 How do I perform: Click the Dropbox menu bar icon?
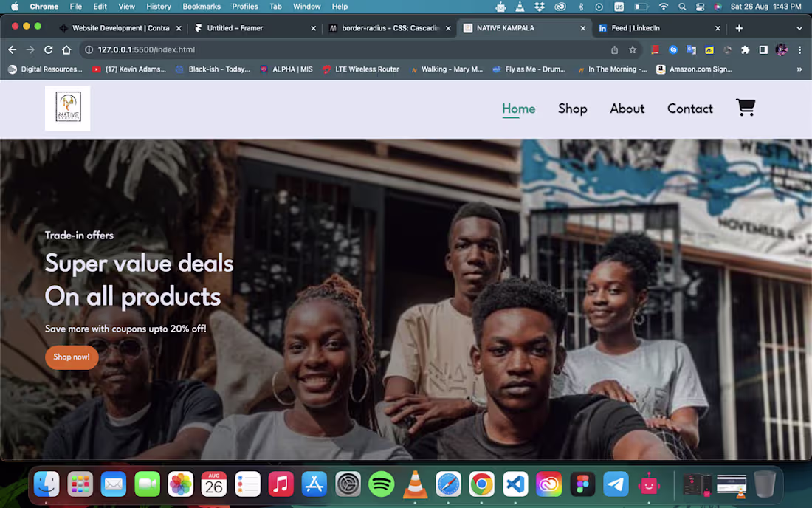point(540,6)
